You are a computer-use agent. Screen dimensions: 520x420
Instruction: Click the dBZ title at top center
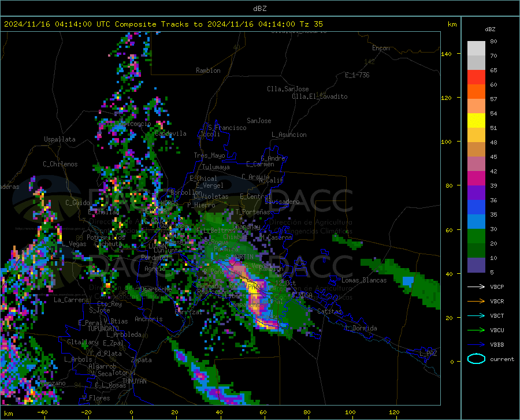coord(259,9)
